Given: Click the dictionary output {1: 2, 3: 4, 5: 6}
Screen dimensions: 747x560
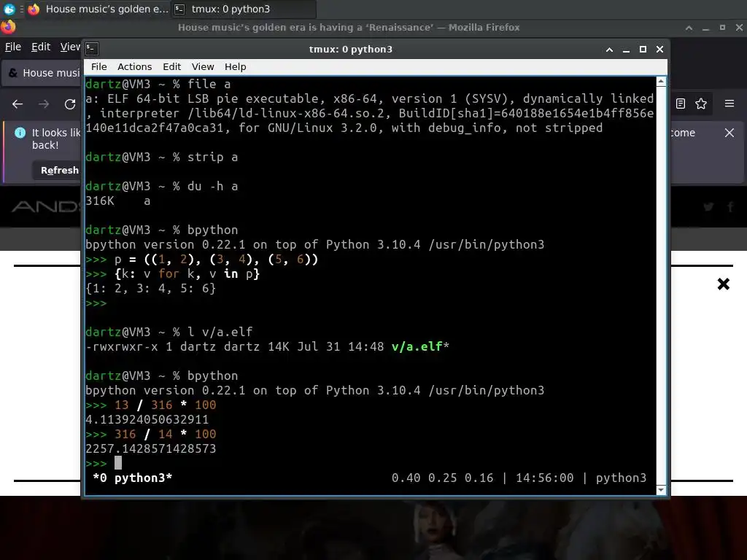Looking at the screenshot, I should coord(150,288).
